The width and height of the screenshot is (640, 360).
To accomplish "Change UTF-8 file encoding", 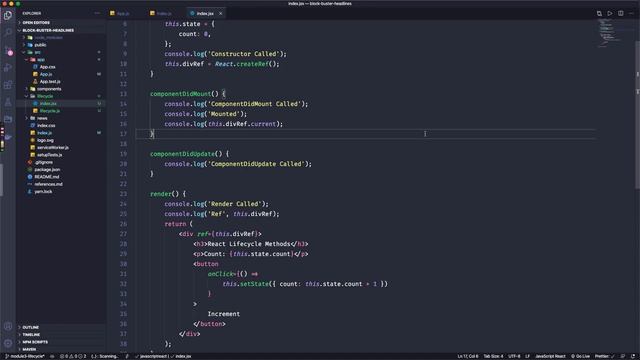I will pos(514,356).
